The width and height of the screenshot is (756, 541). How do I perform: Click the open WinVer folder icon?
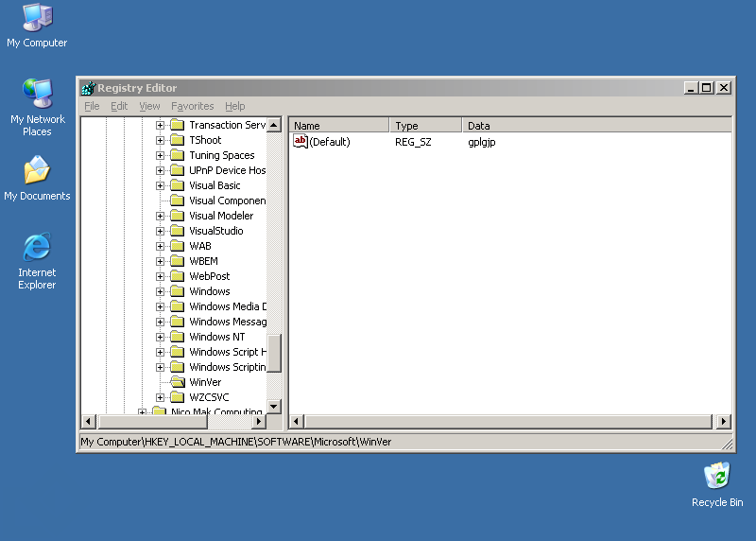[178, 382]
